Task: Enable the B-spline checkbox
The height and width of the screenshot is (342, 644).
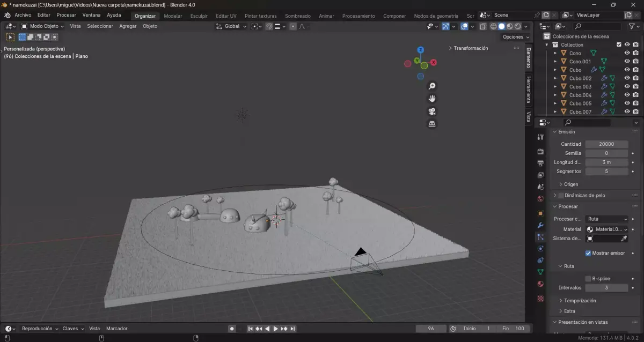Action: (588, 279)
